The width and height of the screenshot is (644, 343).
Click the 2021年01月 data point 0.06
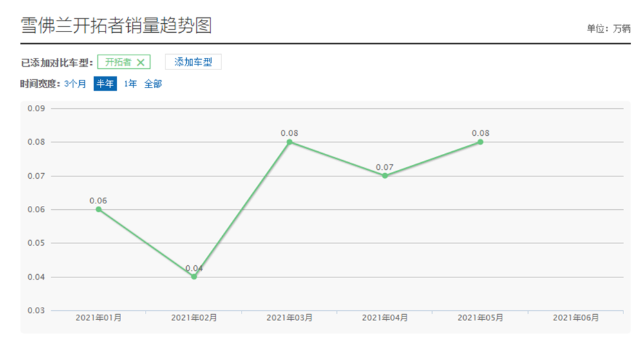click(x=99, y=209)
